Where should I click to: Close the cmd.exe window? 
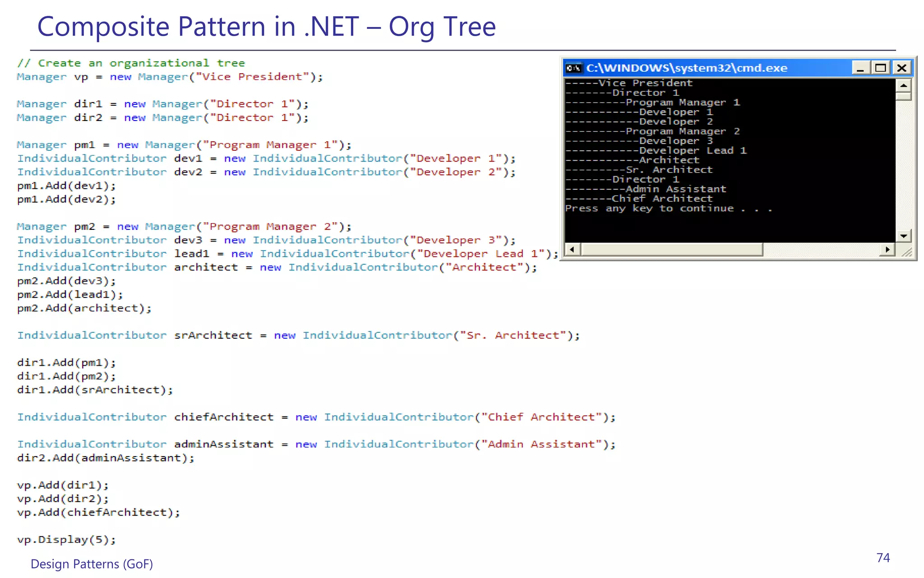pyautogui.click(x=901, y=68)
